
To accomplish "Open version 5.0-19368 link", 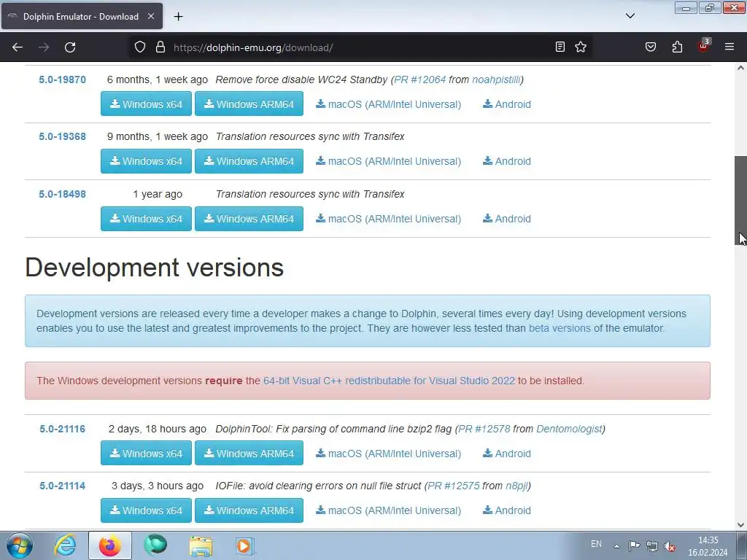I will (x=63, y=136).
